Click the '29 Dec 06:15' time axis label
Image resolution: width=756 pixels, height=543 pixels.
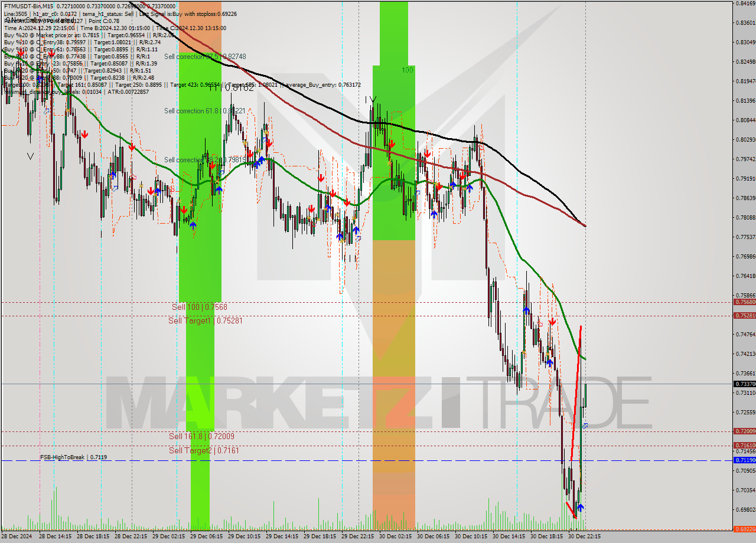[x=207, y=537]
